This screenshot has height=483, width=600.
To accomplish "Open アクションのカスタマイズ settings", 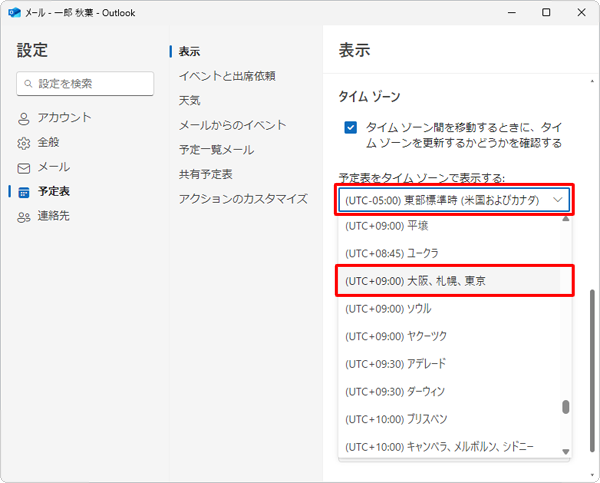I will tap(243, 199).
